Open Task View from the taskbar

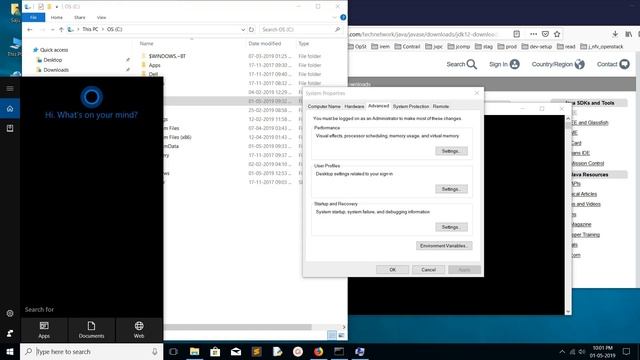pos(173,351)
